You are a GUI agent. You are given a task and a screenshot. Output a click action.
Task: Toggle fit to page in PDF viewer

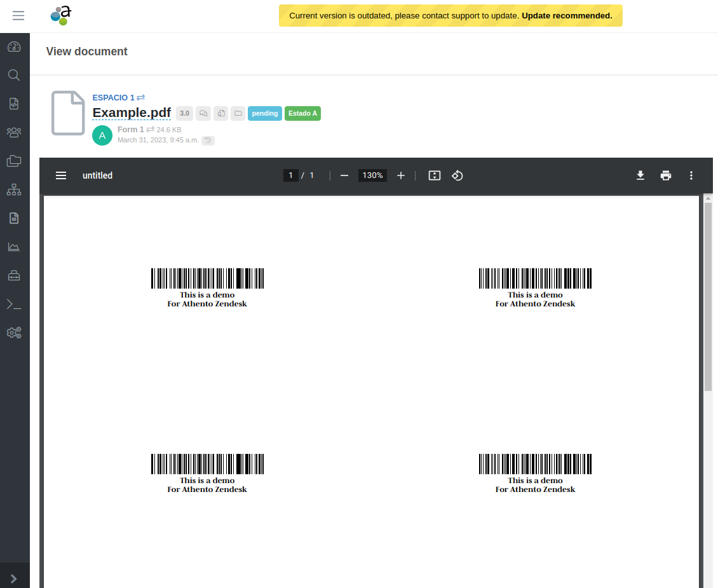pos(435,175)
